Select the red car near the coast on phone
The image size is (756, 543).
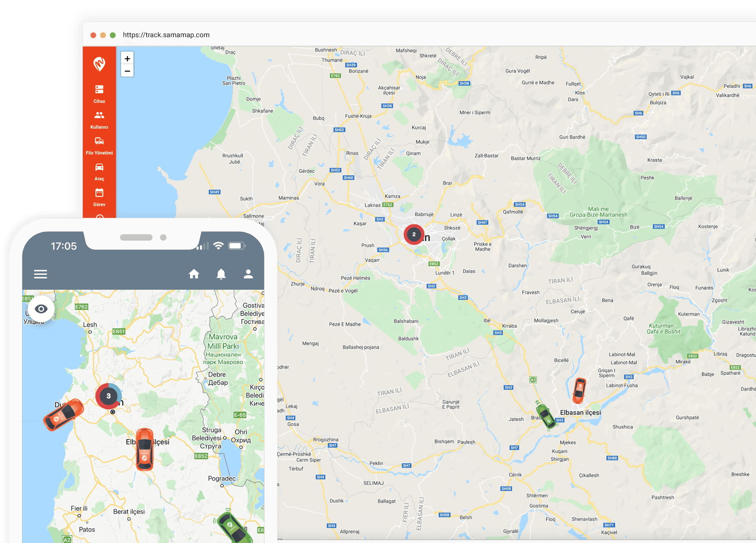click(x=64, y=414)
